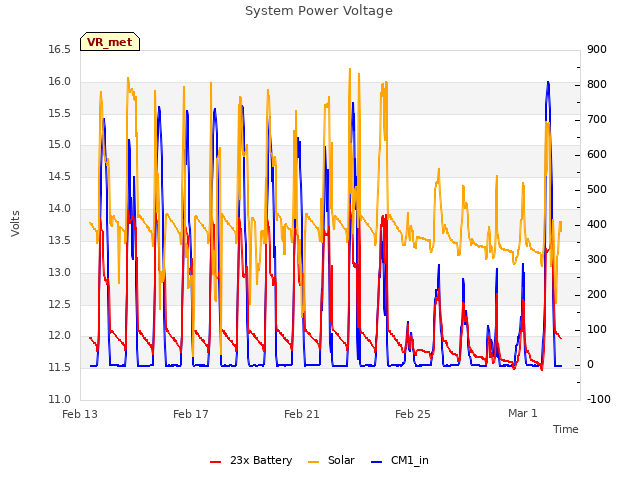Click the 900 right axis value

597,50
